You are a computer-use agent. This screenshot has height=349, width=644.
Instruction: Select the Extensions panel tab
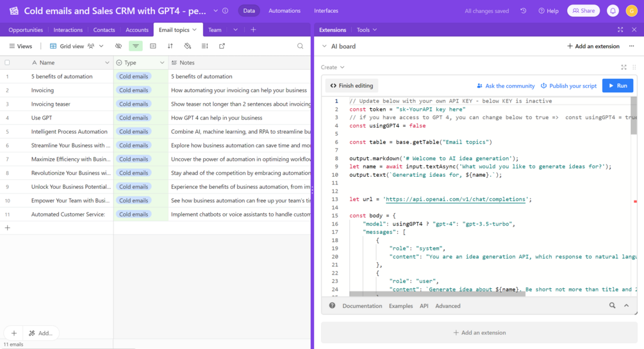(333, 29)
